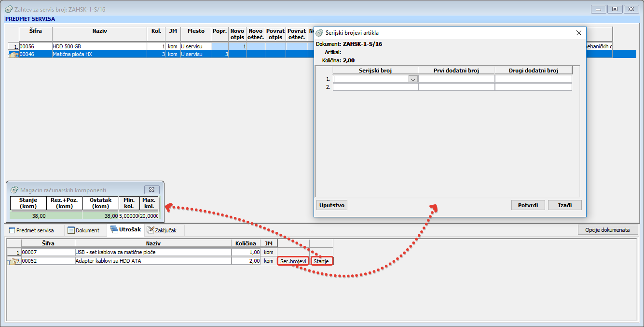
Task: Click the Naziv header in Predmet servisa
Action: [99, 34]
